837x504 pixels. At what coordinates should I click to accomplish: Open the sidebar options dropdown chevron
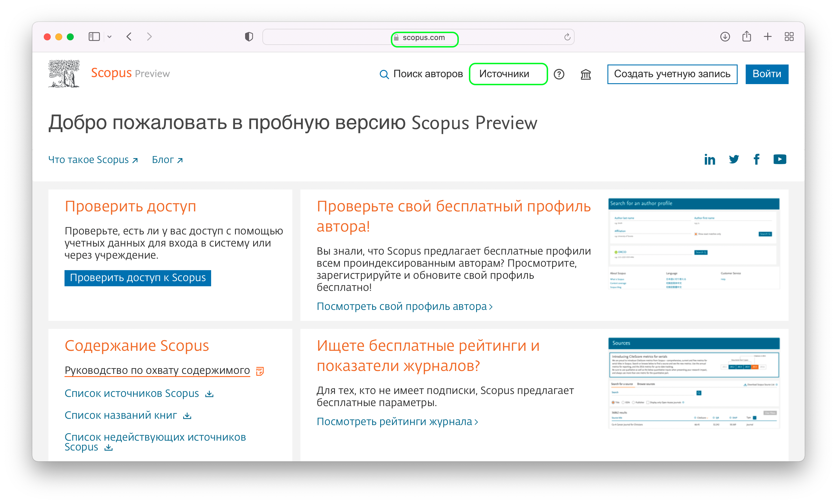click(109, 37)
